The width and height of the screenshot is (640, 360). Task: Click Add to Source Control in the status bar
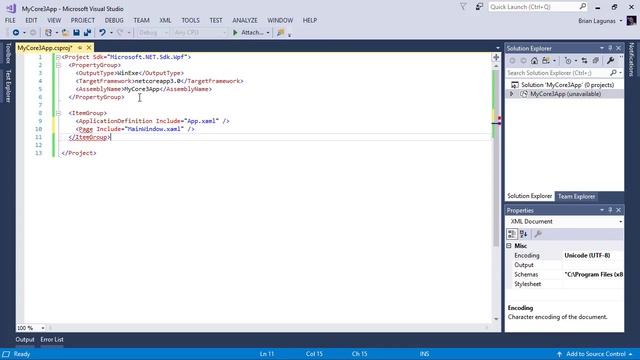click(596, 354)
